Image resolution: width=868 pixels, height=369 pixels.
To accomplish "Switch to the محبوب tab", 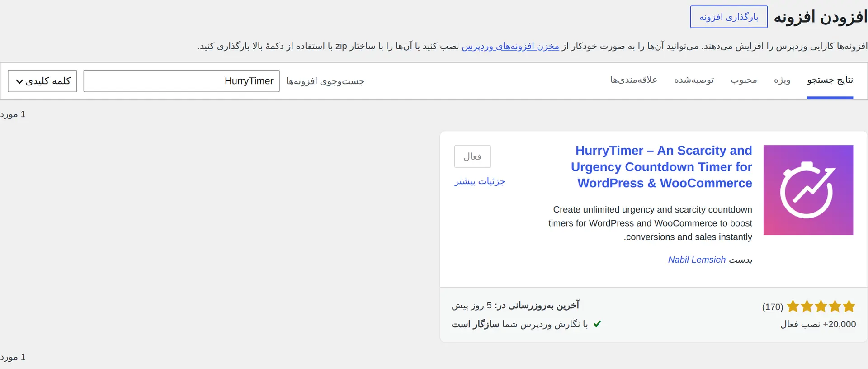I will pyautogui.click(x=744, y=80).
